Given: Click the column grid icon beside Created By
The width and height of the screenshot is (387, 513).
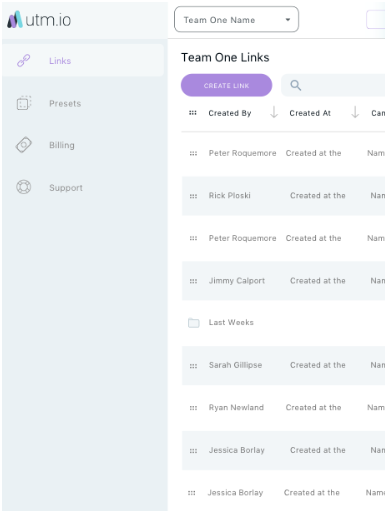Looking at the screenshot, I should pos(193,113).
